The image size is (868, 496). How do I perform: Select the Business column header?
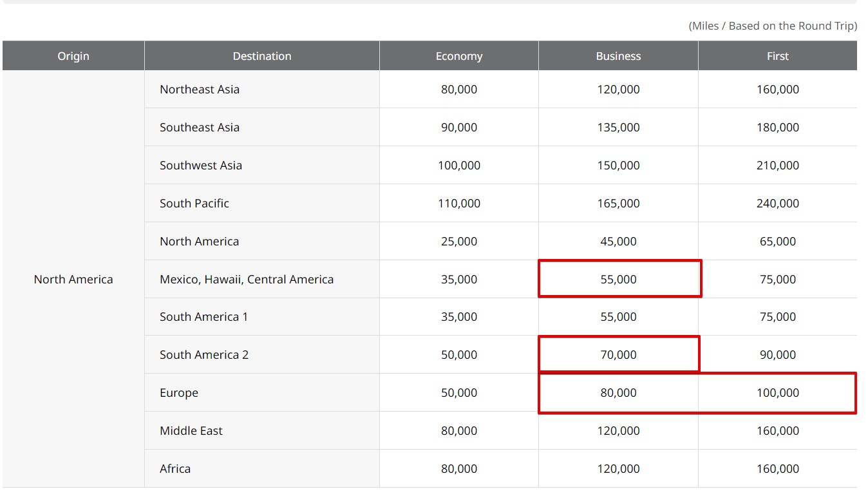618,55
